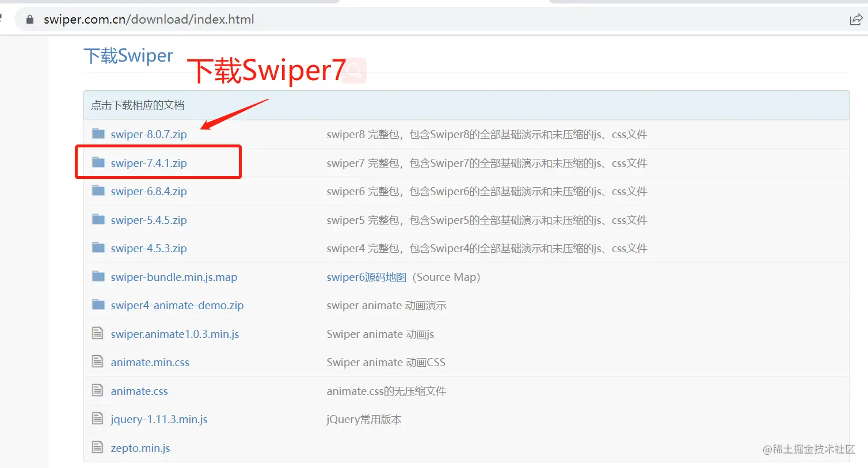Viewport: 868px width, 468px height.
Task: Click the Swiper animate 动画CSS description
Action: tap(386, 362)
